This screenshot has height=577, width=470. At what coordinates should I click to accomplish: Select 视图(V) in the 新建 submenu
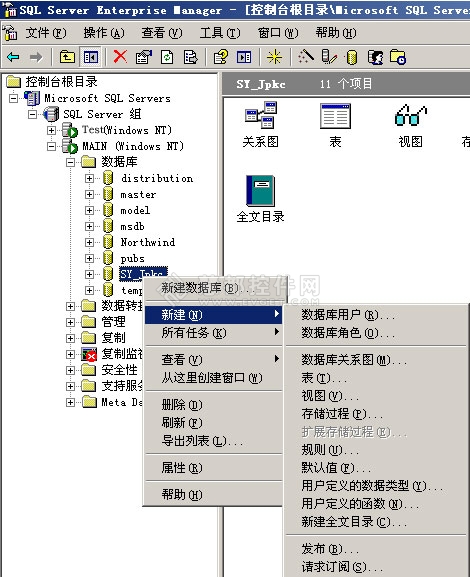tap(376, 396)
